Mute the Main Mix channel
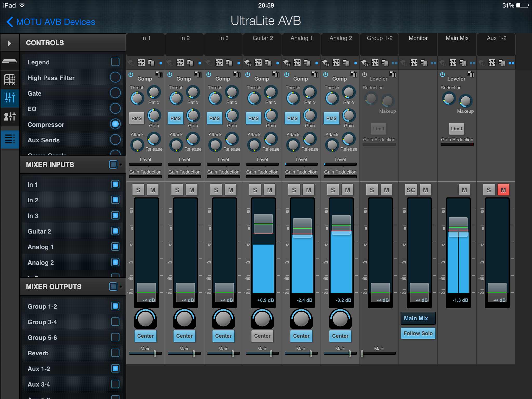Viewport: 532px width, 399px height. 464,190
